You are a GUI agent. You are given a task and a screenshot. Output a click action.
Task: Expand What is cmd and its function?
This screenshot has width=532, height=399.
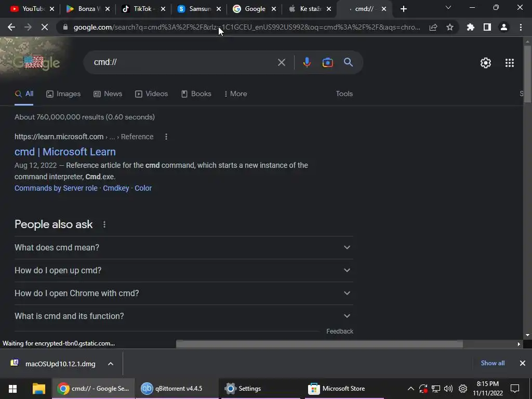pos(184,316)
